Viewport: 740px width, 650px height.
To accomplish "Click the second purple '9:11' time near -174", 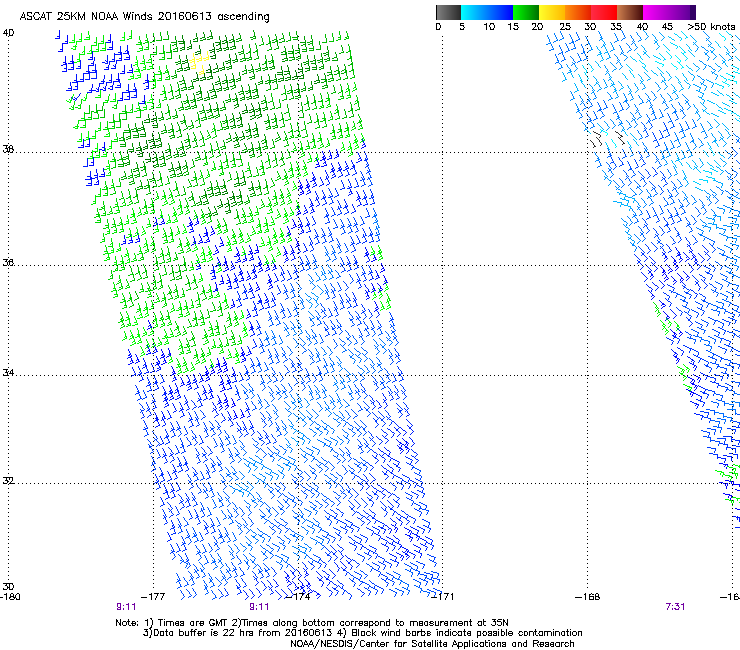I will click(259, 607).
